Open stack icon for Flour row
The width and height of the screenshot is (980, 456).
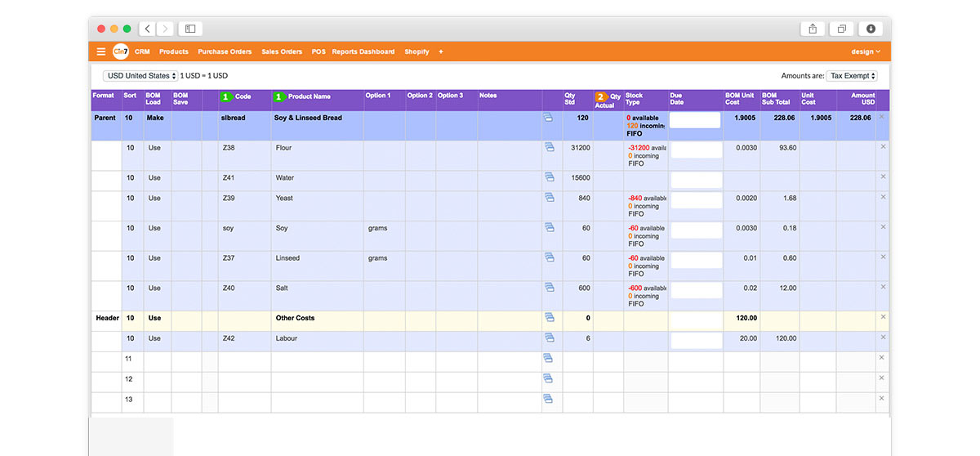549,147
